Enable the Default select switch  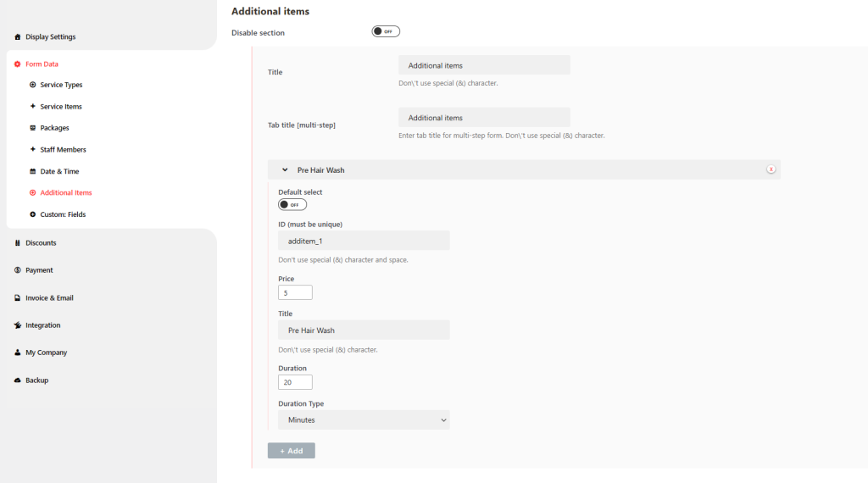tap(292, 204)
